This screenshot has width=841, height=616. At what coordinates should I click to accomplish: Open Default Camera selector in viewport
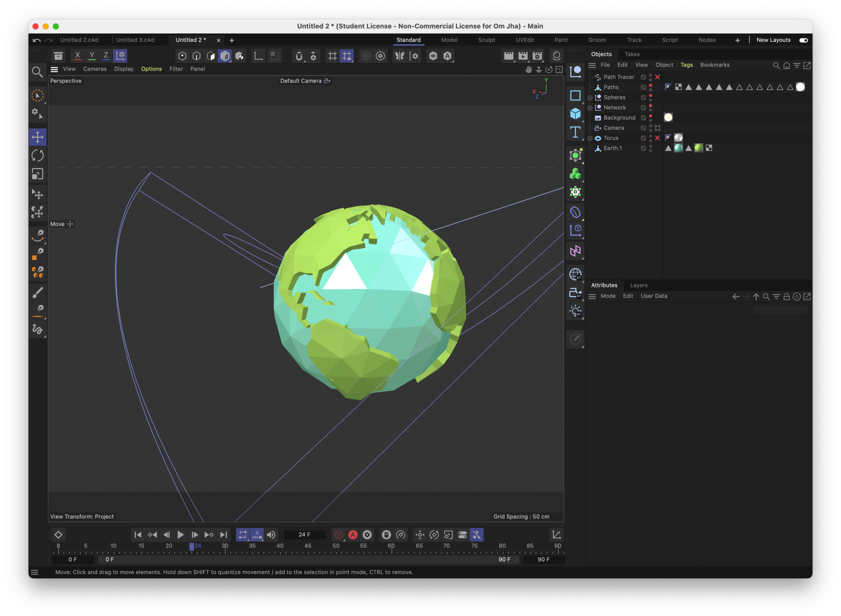[x=305, y=81]
